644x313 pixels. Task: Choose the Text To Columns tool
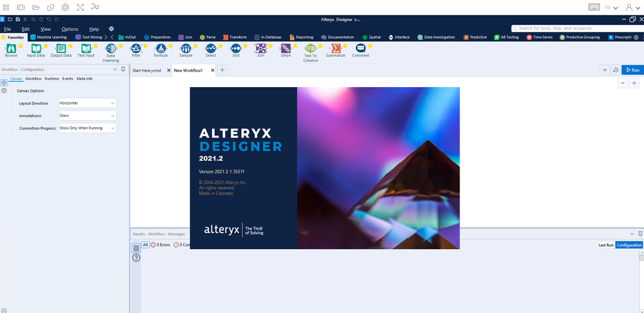(x=311, y=48)
